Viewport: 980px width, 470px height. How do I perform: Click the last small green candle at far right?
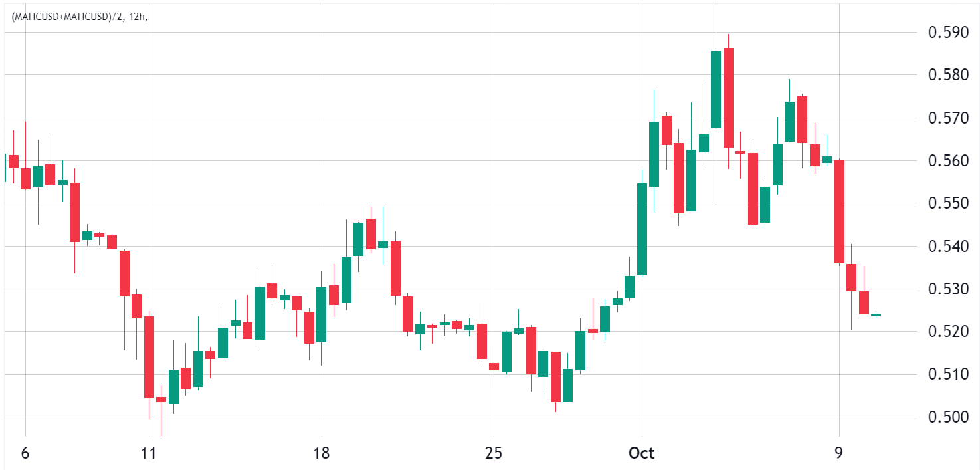point(876,315)
